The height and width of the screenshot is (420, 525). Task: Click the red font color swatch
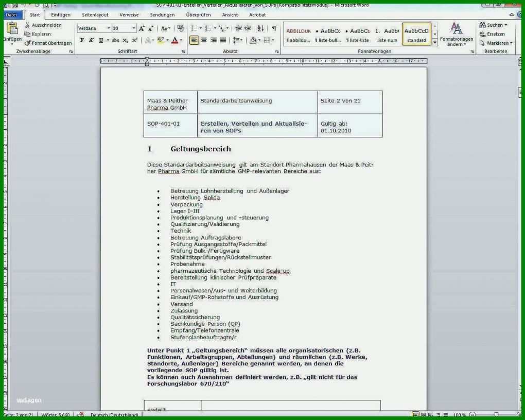175,41
